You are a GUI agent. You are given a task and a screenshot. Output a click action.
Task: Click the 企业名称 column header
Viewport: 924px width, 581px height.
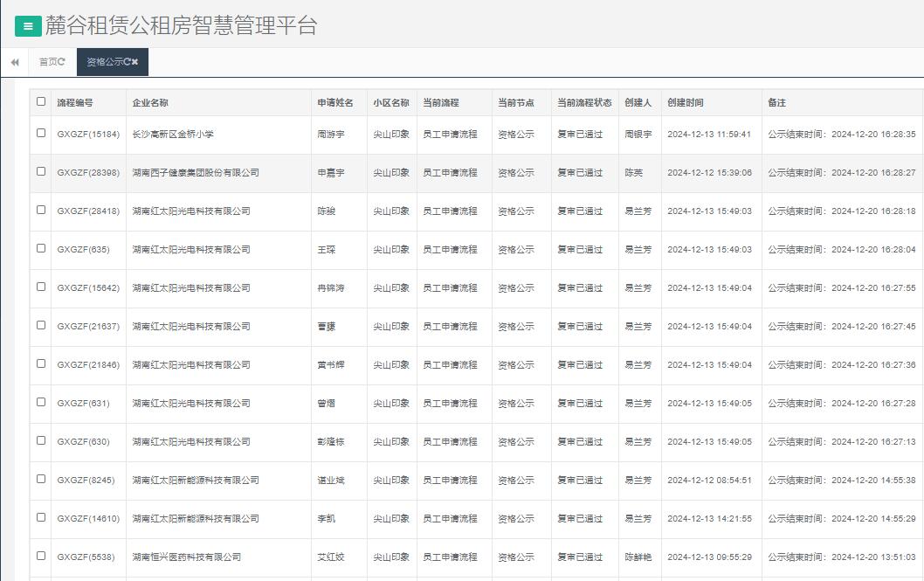(150, 103)
